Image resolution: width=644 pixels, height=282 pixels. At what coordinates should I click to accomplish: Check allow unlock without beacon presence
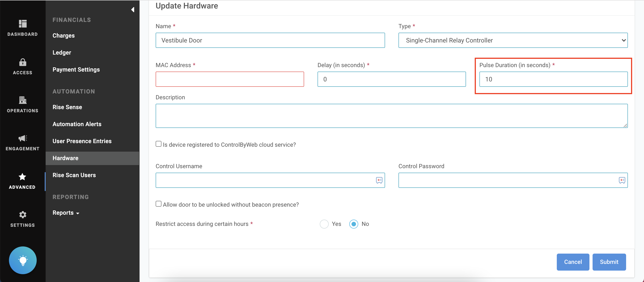[159, 204]
